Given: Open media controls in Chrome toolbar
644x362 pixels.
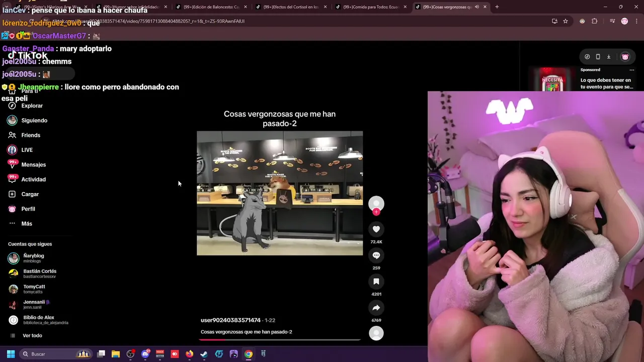Looking at the screenshot, I should point(612,21).
